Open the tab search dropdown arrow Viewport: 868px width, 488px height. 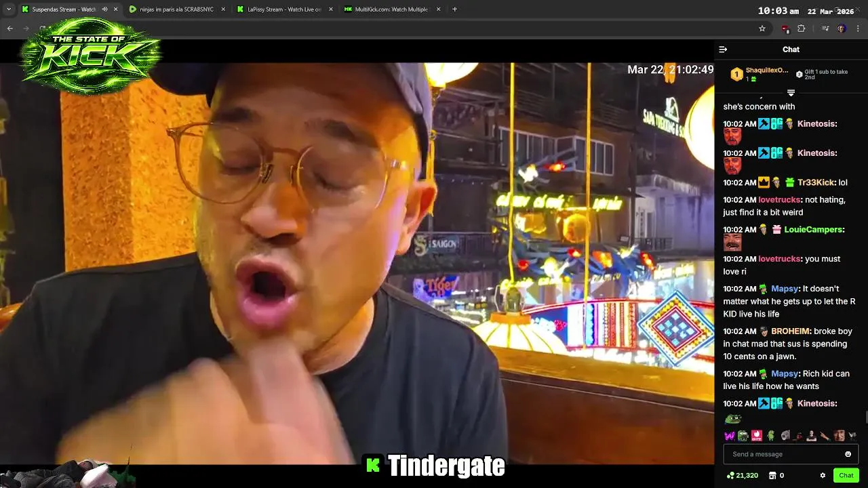click(8, 9)
